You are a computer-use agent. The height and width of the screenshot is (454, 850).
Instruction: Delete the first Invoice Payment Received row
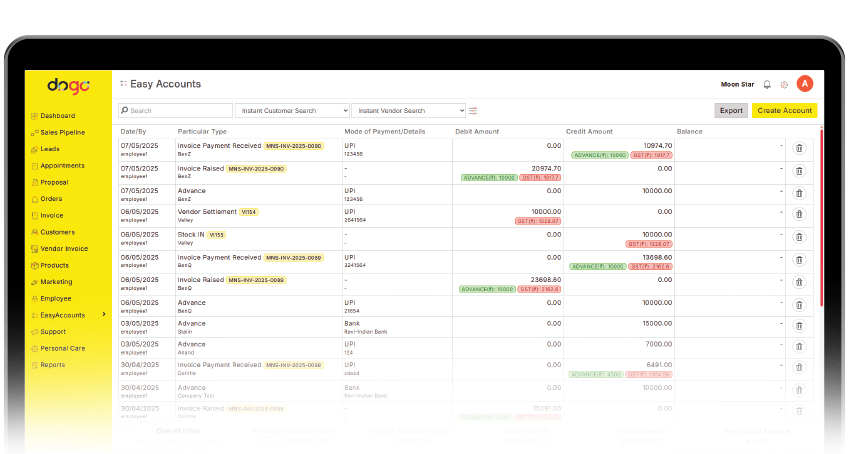(799, 149)
